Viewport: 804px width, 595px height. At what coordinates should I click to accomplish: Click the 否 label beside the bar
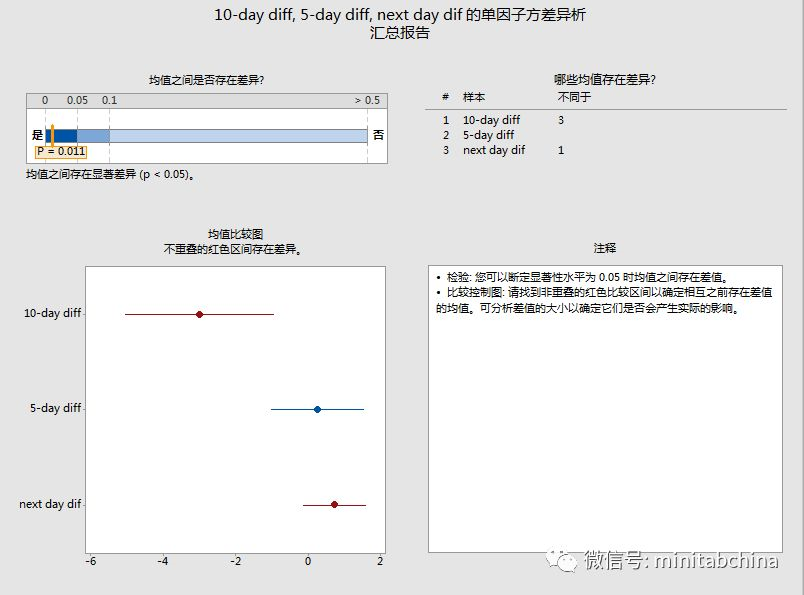coord(378,135)
